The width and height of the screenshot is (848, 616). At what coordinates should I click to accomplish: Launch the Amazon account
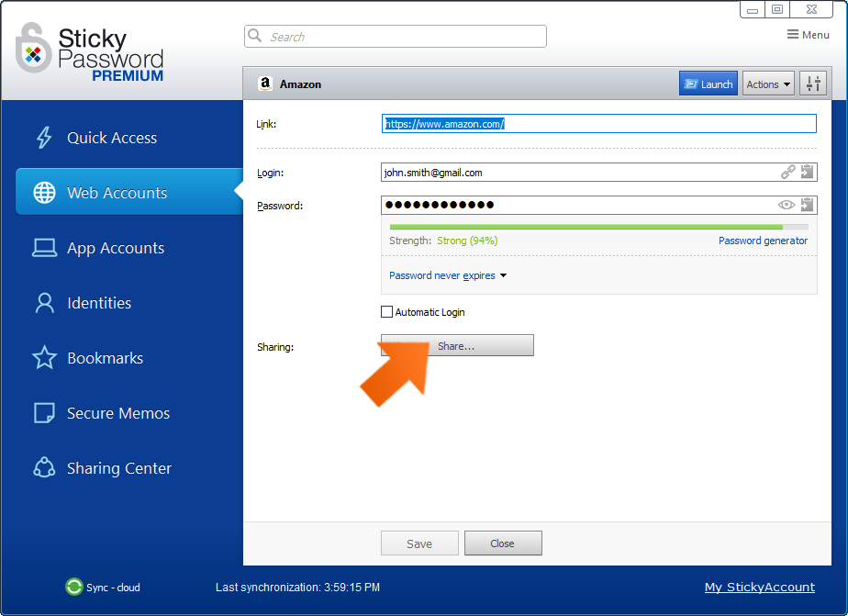708,84
